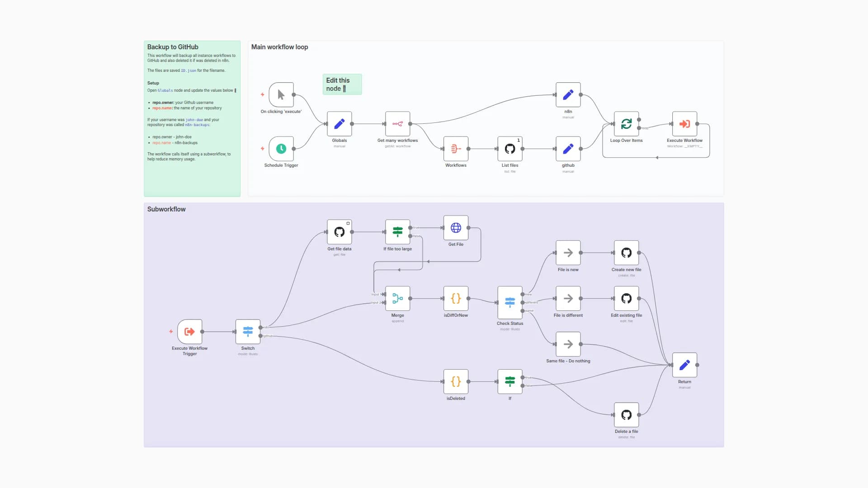This screenshot has width=868, height=488.
Task: Select the github node in the main loop
Action: [568, 149]
